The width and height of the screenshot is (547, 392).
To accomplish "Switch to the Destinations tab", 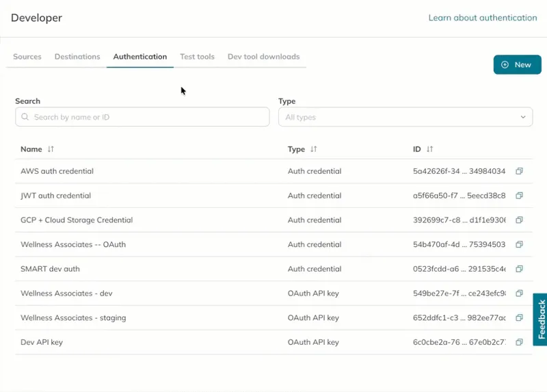I will [77, 57].
